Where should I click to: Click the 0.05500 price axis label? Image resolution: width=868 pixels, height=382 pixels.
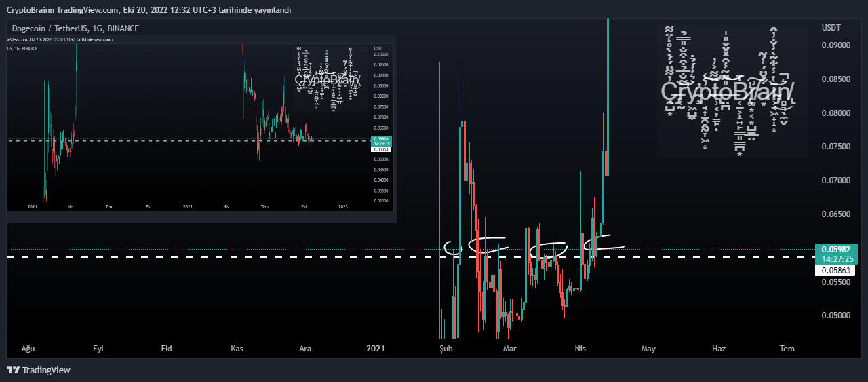click(835, 282)
